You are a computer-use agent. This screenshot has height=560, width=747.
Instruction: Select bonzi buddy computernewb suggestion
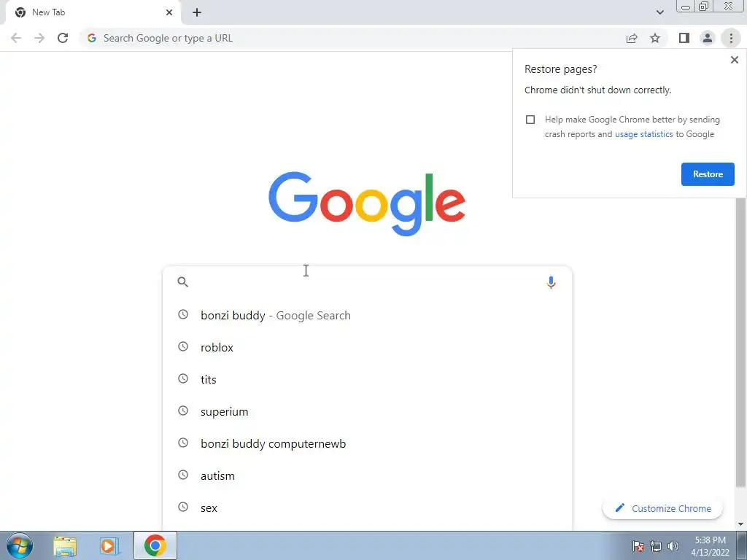(367, 443)
